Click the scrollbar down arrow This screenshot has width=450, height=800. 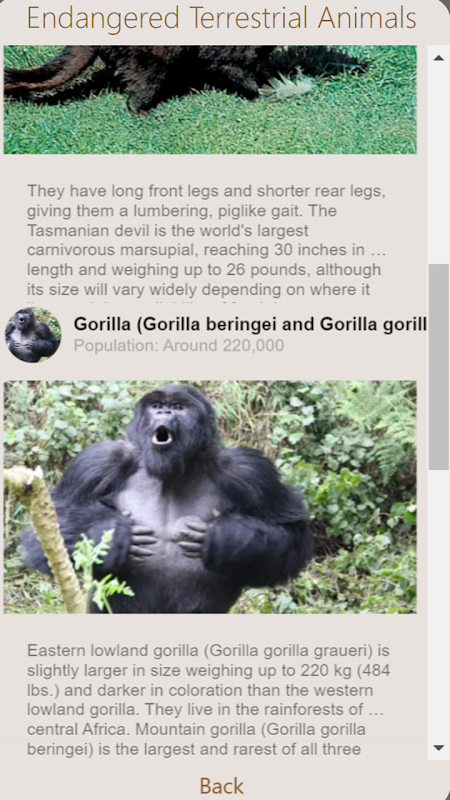(x=438, y=748)
